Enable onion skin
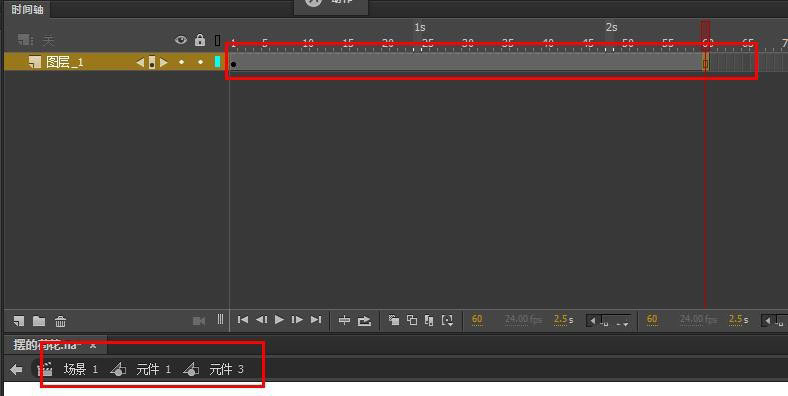Image resolution: width=788 pixels, height=396 pixels. 394,320
